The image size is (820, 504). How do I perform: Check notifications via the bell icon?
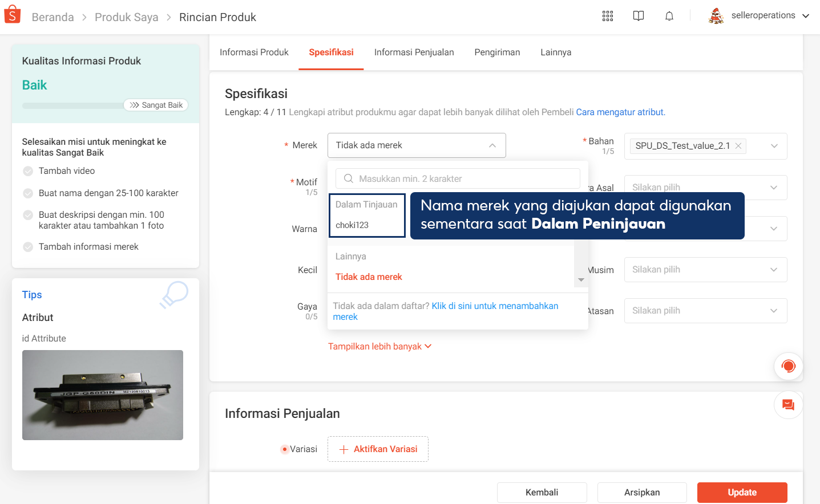[669, 15]
